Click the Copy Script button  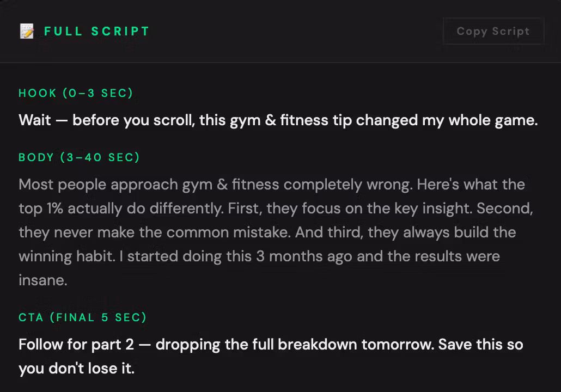point(493,31)
